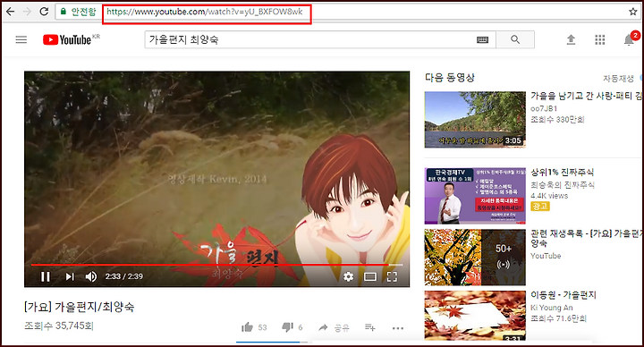Open the 50+ related playlist thumbnail
644x347 pixels.
pos(475,258)
